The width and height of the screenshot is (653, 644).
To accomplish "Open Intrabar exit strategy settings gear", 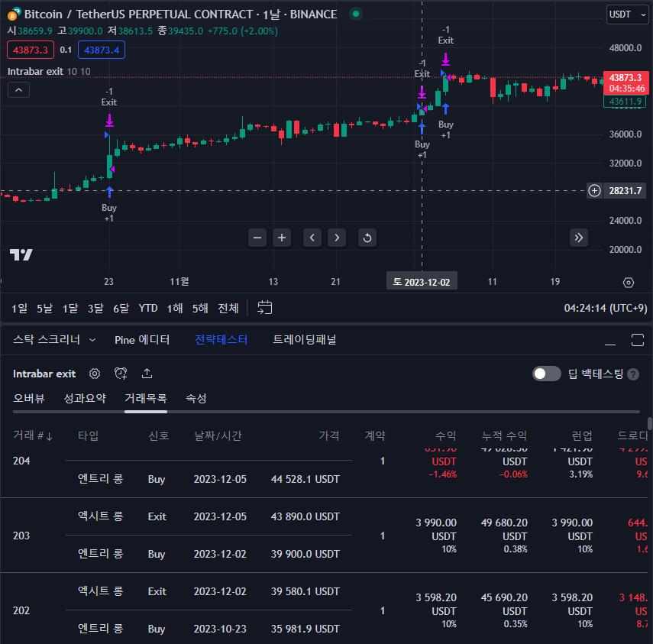I will pos(95,374).
